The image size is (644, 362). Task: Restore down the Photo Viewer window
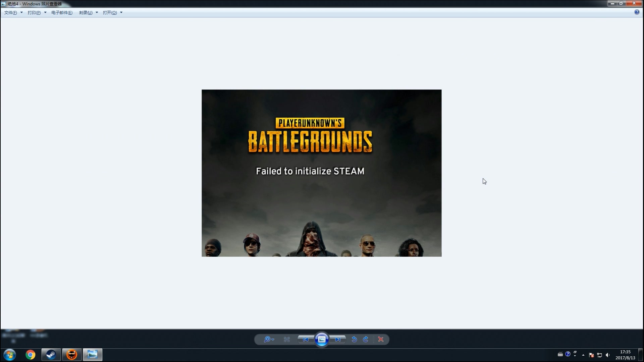[621, 3]
